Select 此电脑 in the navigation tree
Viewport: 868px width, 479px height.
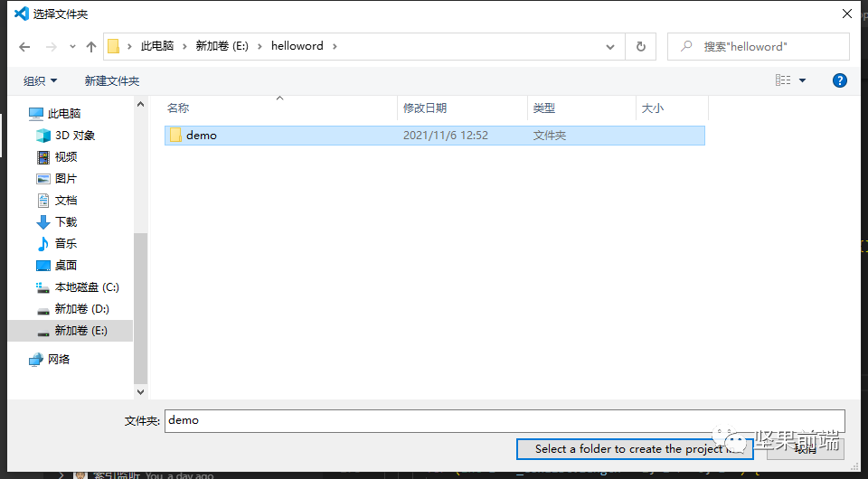[64, 114]
